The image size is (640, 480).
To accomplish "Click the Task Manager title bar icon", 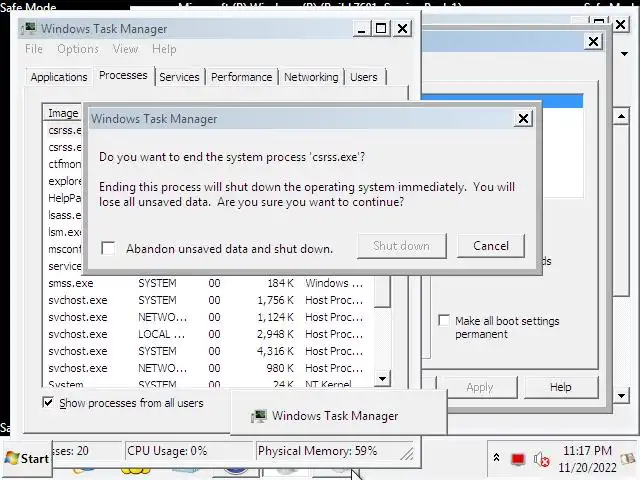I will pyautogui.click(x=29, y=29).
